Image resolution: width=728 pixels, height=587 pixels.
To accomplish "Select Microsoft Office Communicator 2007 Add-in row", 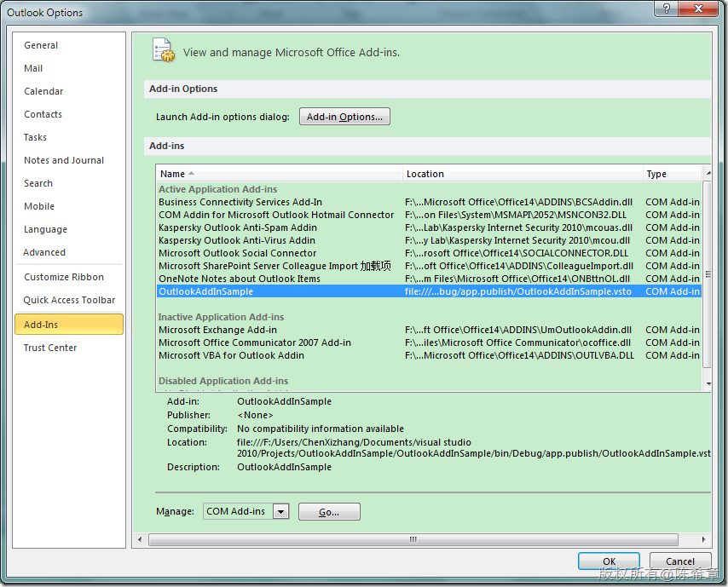I will coord(429,342).
